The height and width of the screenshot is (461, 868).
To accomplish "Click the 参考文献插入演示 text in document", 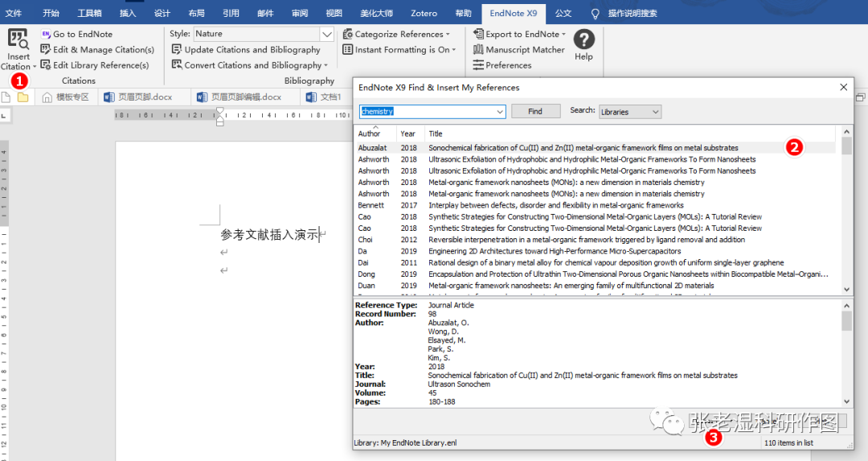I will [x=269, y=235].
